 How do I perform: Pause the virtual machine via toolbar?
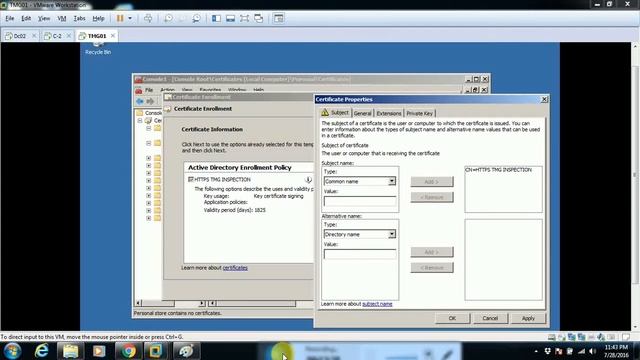click(x=120, y=18)
